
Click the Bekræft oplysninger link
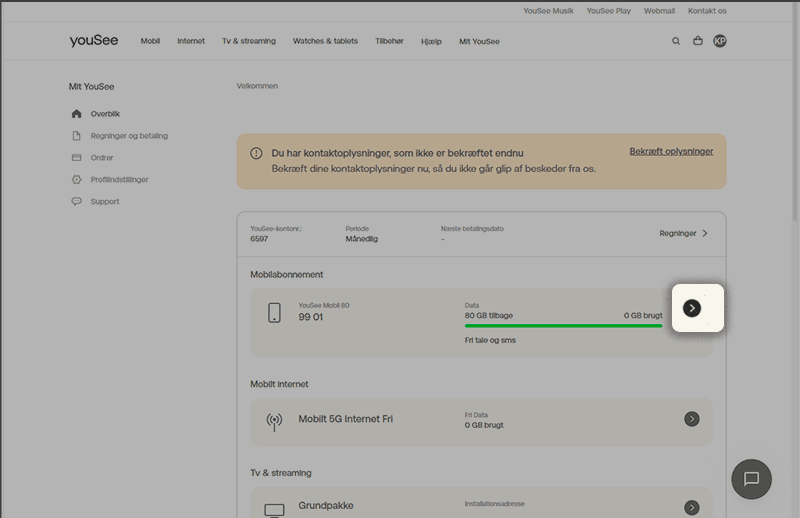(671, 151)
